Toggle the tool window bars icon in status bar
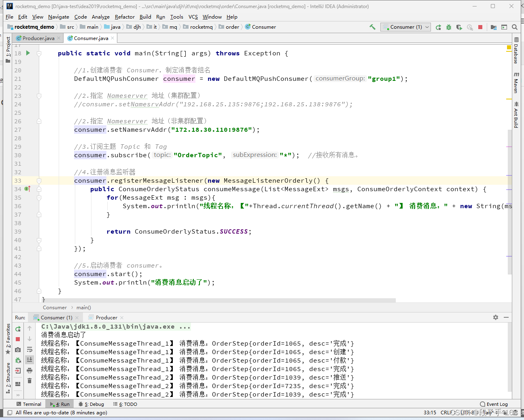Image resolution: width=524 pixels, height=420 pixels. (10, 413)
